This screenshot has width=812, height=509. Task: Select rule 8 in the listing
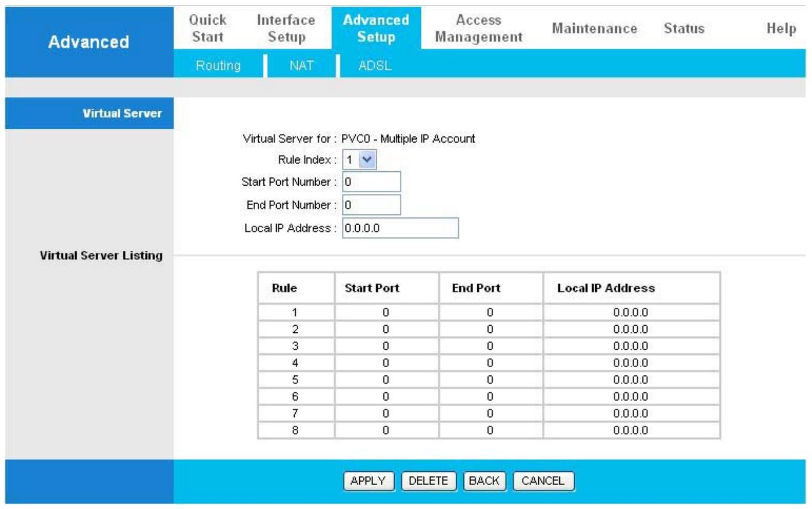point(489,430)
